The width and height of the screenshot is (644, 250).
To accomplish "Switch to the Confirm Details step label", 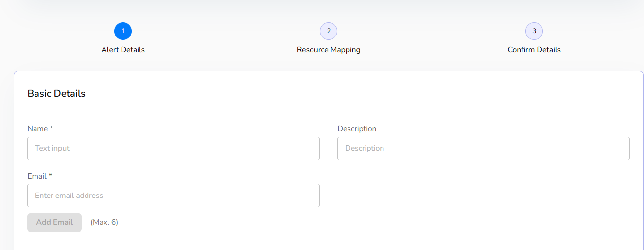I will tap(534, 50).
